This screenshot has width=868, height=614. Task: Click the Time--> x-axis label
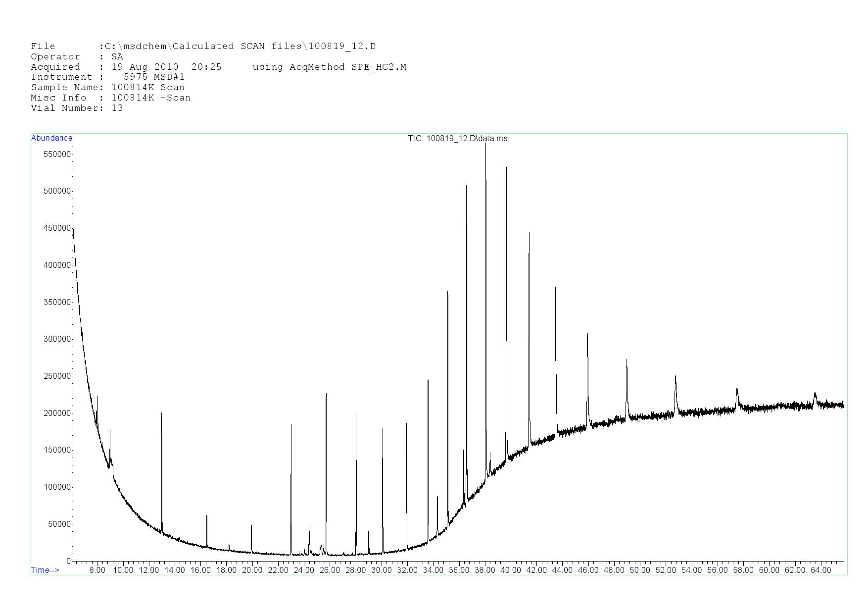[x=45, y=570]
